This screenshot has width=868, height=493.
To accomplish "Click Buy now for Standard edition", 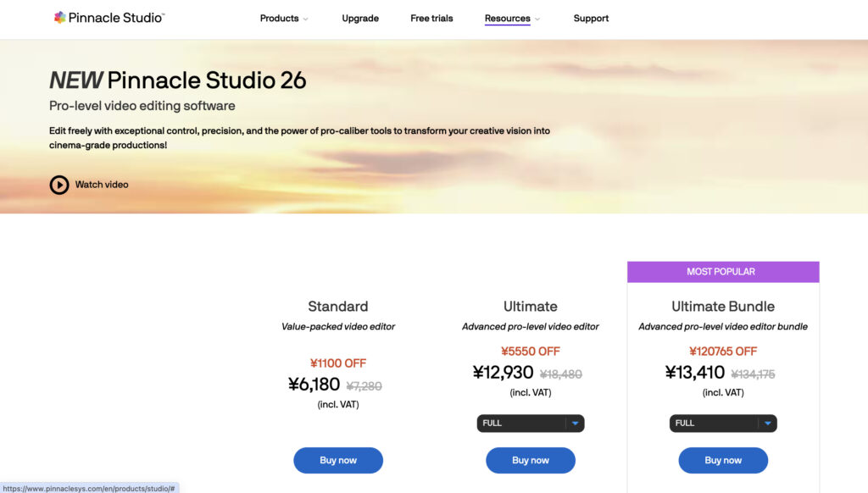I will (x=338, y=460).
